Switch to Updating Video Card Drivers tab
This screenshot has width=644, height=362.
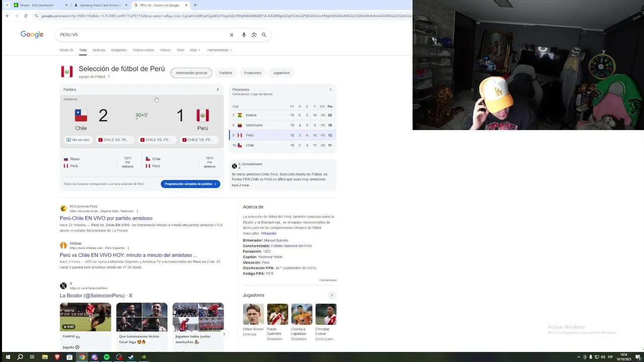tap(101, 5)
